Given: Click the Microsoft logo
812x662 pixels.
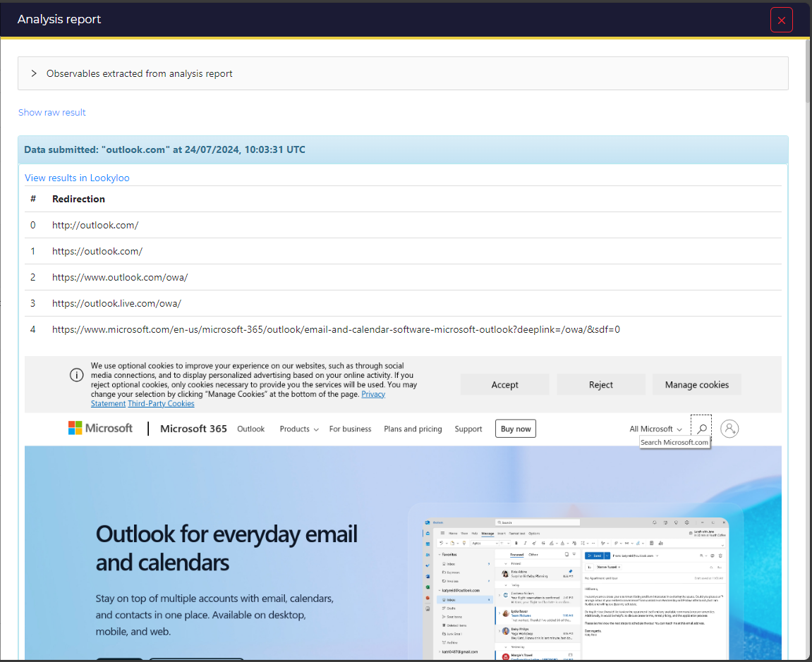Looking at the screenshot, I should pos(100,428).
